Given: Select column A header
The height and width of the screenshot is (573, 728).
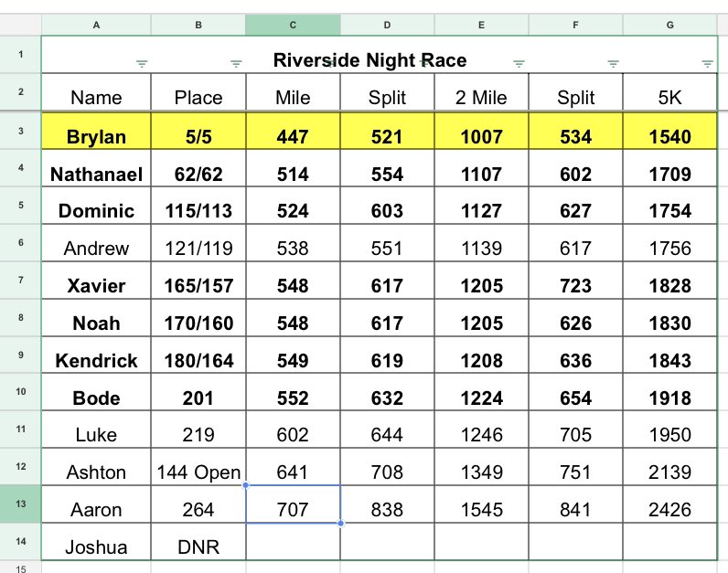Looking at the screenshot, I should tap(96, 25).
